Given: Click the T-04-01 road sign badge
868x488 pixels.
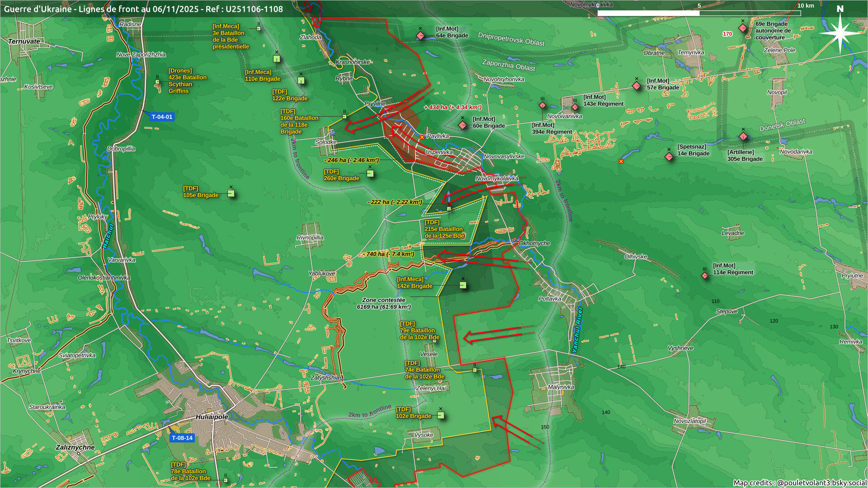Looking at the screenshot, I should tap(162, 117).
